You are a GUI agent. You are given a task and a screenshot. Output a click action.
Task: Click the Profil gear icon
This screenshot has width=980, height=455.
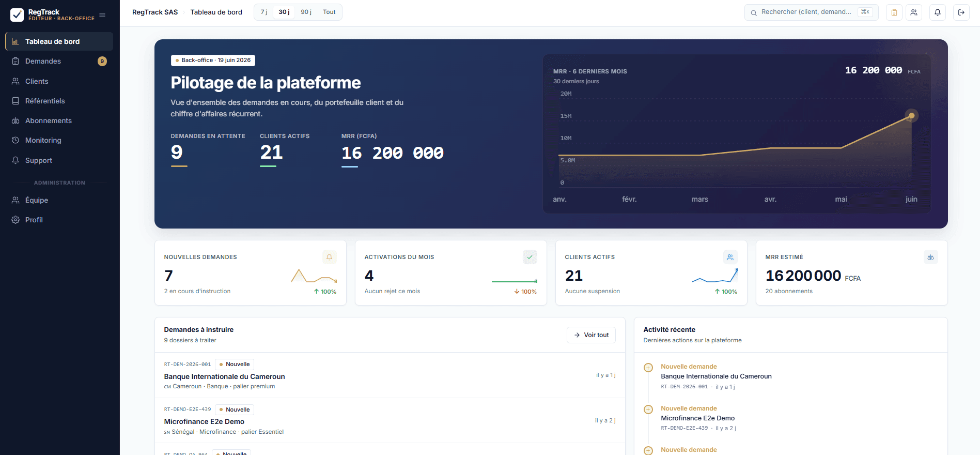15,220
